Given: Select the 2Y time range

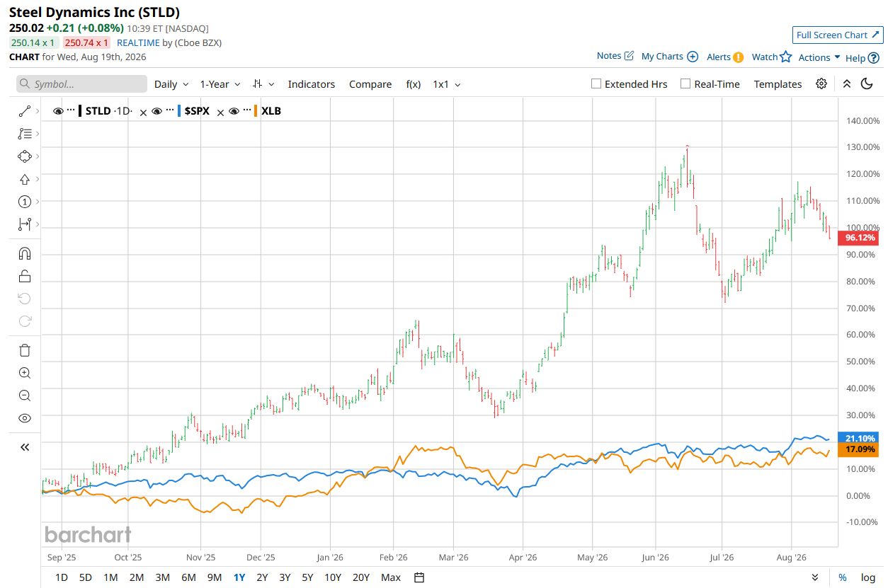Looking at the screenshot, I should (x=262, y=577).
